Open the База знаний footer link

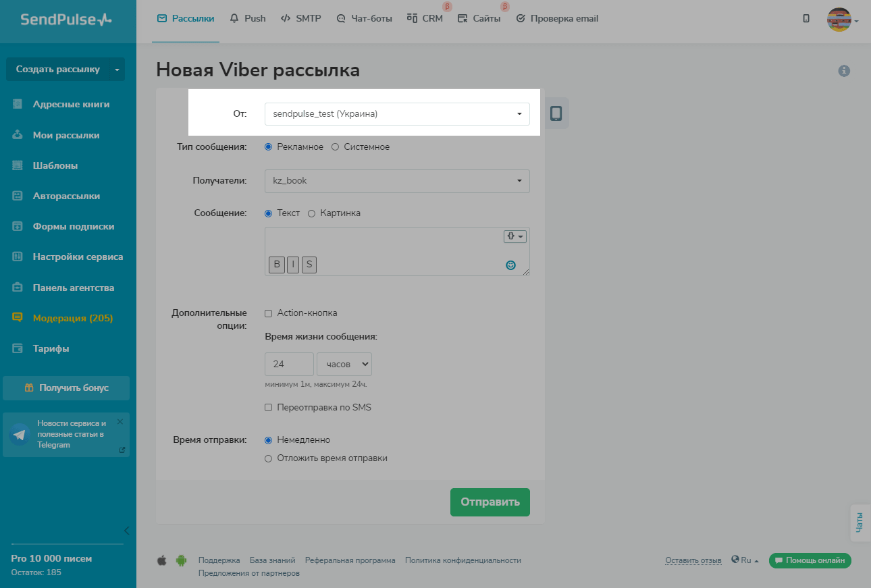point(273,560)
